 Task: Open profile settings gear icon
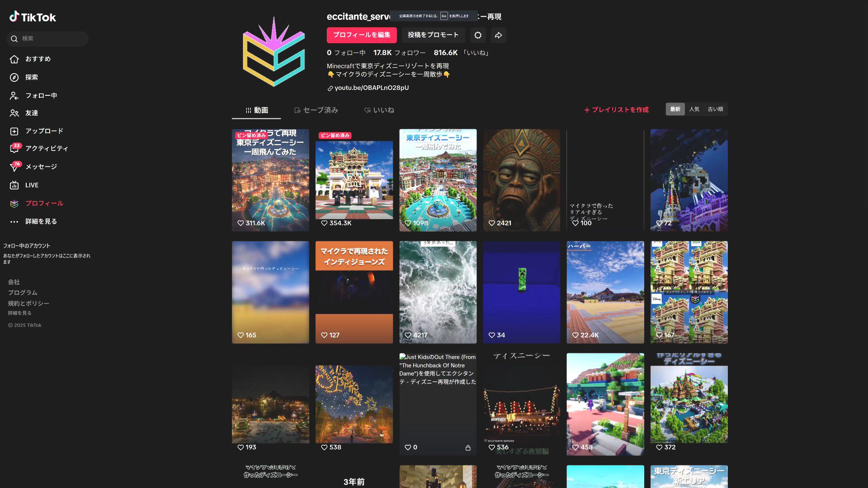point(478,35)
